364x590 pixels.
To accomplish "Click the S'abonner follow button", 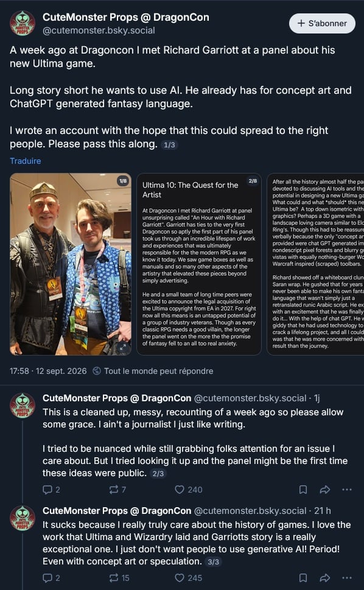I will (322, 23).
